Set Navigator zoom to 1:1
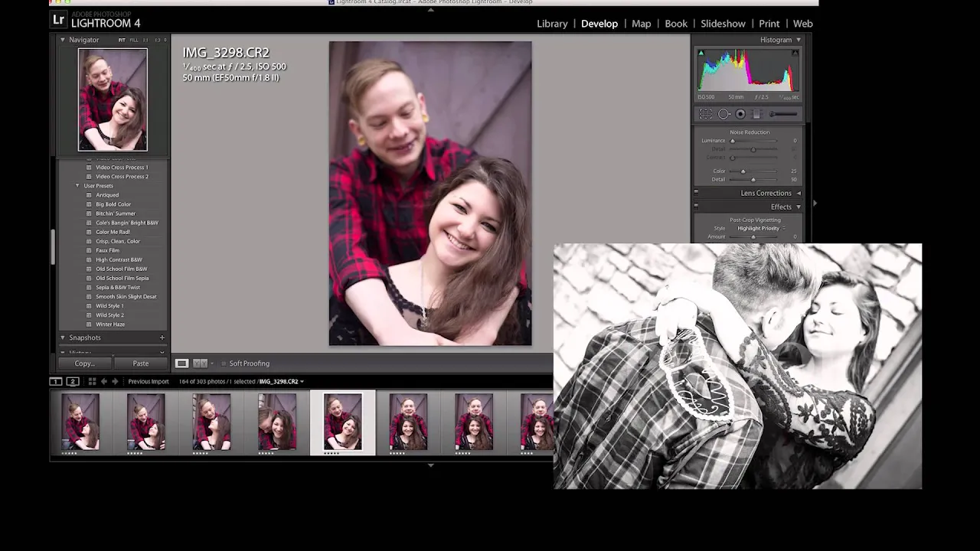Screen dimensions: 980x551 click(145, 40)
